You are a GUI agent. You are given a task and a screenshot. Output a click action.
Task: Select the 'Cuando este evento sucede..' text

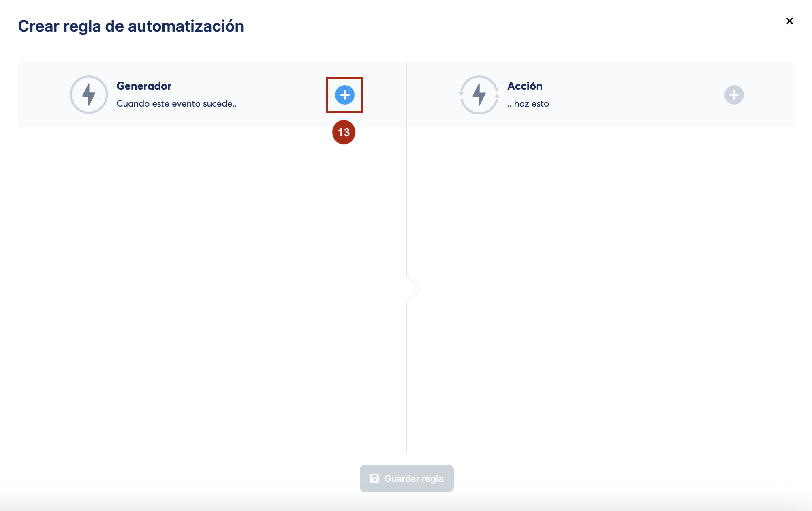tap(176, 104)
